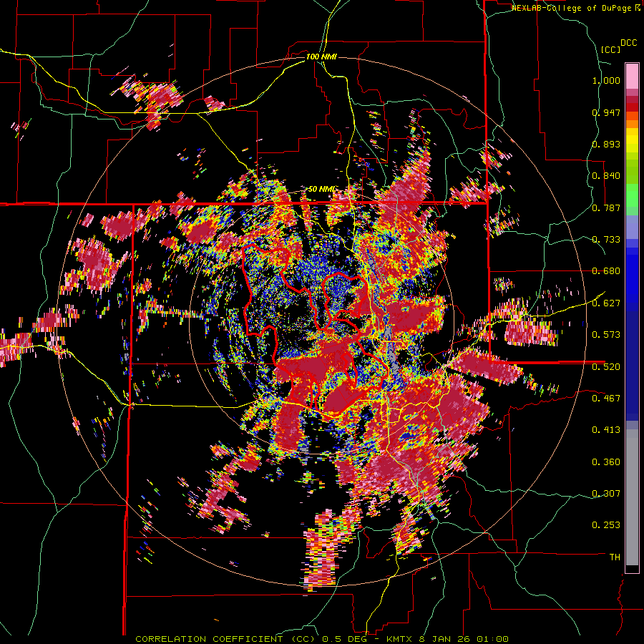Viewport: 644px width, 644px height.
Task: Click the 0.413 value on color scale
Action: (606, 430)
